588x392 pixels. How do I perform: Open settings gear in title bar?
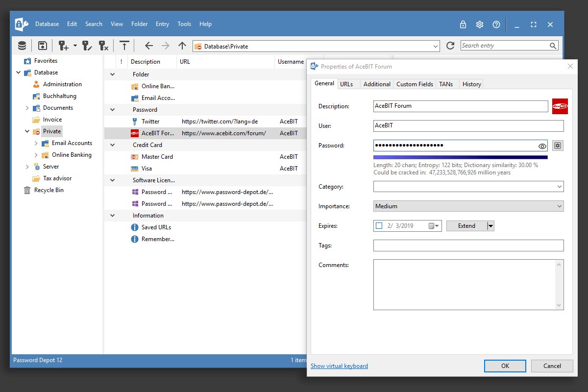(480, 24)
